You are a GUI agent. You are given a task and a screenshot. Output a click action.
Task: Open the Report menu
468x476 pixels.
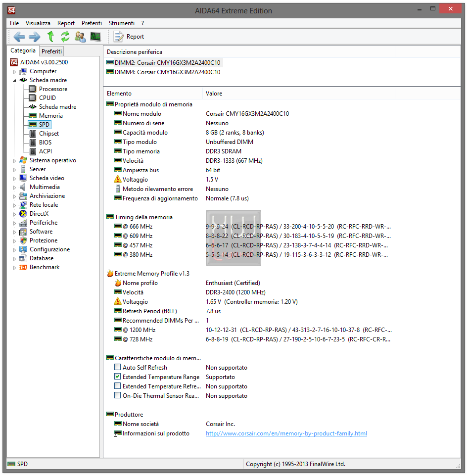[66, 23]
